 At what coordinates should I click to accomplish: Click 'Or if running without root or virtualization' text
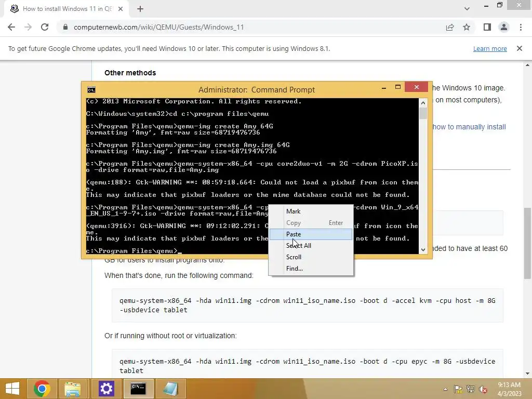[x=170, y=336]
